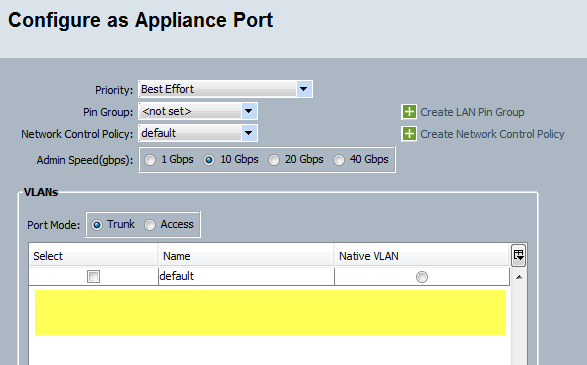Viewport: 587px width, 365px height.
Task: Sort by the Name column header
Action: coord(246,256)
